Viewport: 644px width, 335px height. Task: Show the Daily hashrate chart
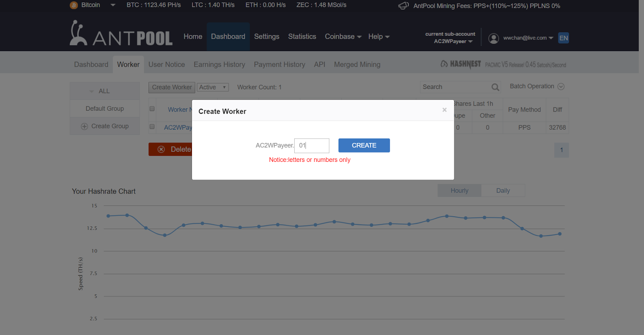click(503, 190)
